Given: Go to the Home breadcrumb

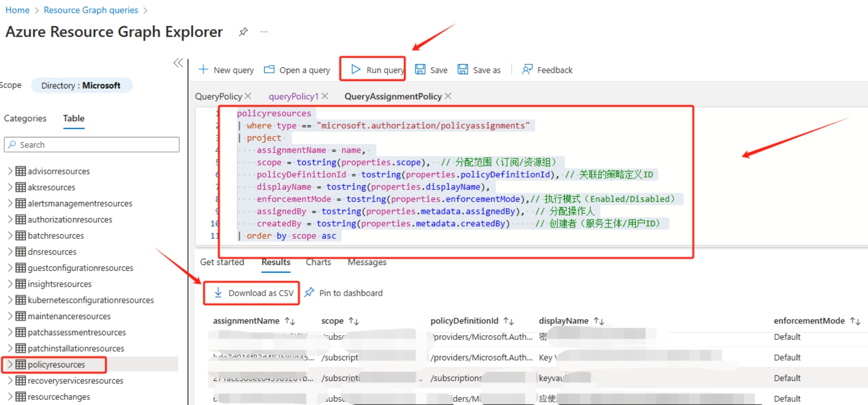Looking at the screenshot, I should [17, 10].
